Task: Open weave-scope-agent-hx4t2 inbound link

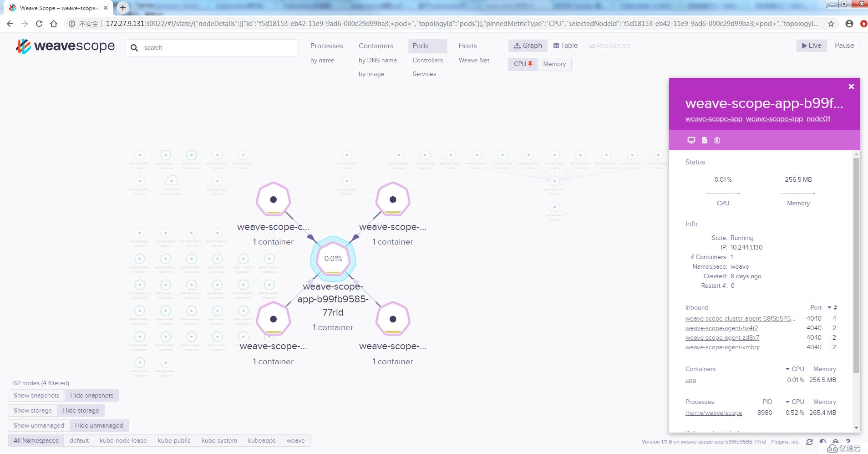Action: coord(722,328)
